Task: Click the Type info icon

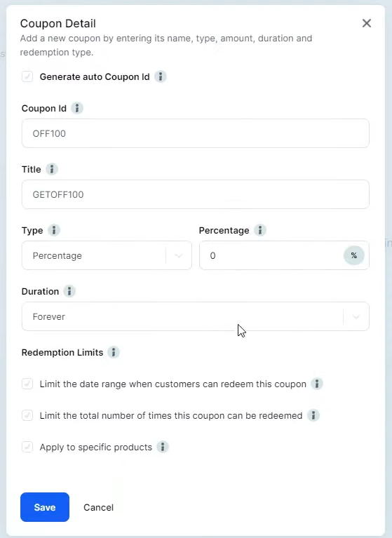Action: (53, 230)
